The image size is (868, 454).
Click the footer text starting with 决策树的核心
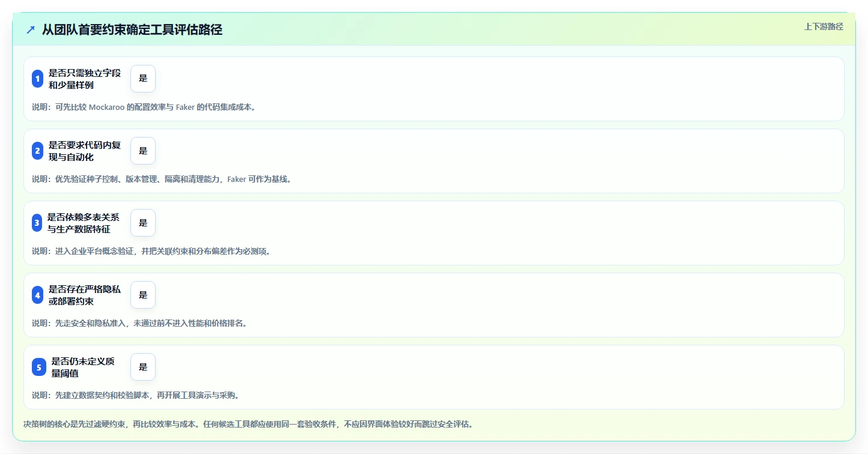[x=250, y=424]
